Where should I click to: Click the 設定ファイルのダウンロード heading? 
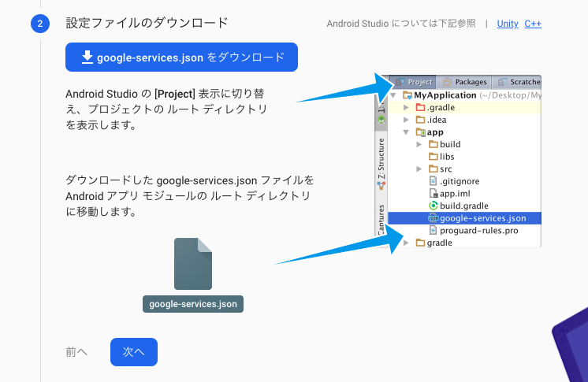click(147, 23)
